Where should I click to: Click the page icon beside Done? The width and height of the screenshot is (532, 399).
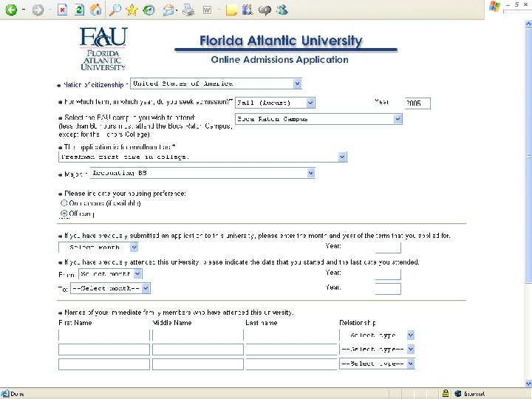point(4,394)
